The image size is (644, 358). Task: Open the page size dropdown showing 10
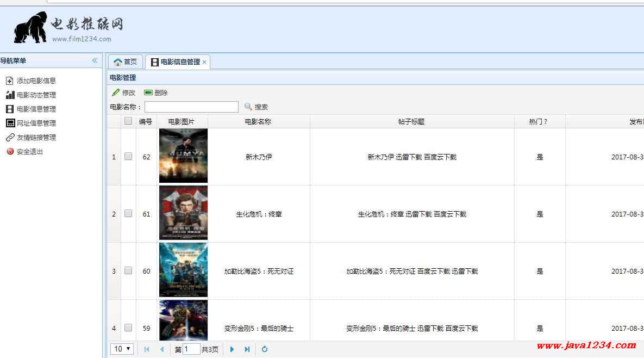pyautogui.click(x=122, y=349)
